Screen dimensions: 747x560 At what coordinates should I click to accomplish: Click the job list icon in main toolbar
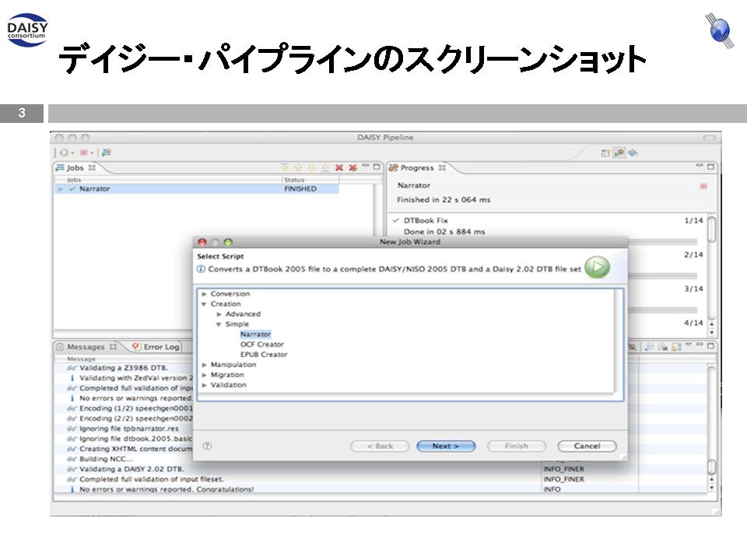pos(107,153)
